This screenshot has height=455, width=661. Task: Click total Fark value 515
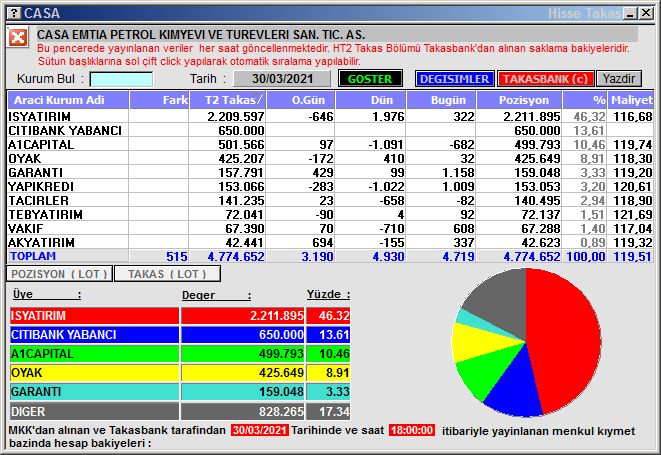(177, 256)
